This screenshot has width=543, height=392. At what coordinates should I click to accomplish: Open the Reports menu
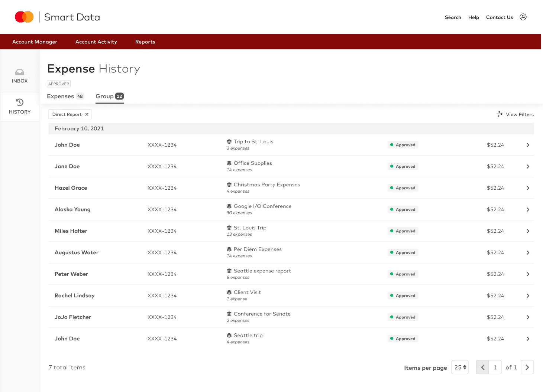point(145,42)
